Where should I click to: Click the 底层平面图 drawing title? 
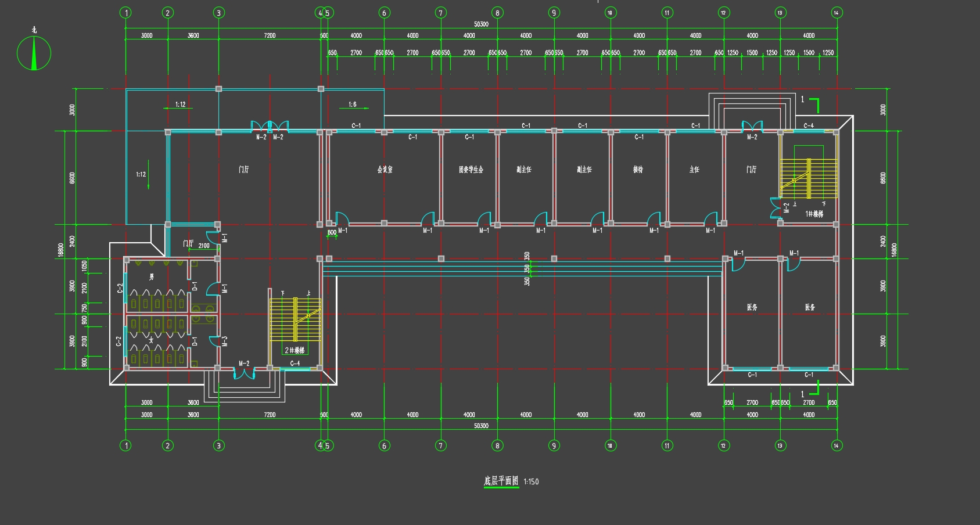501,481
